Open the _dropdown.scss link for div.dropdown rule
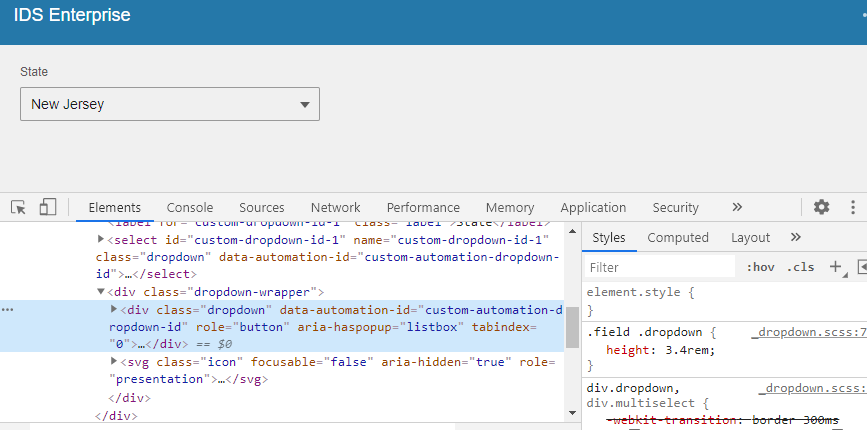 (x=812, y=389)
